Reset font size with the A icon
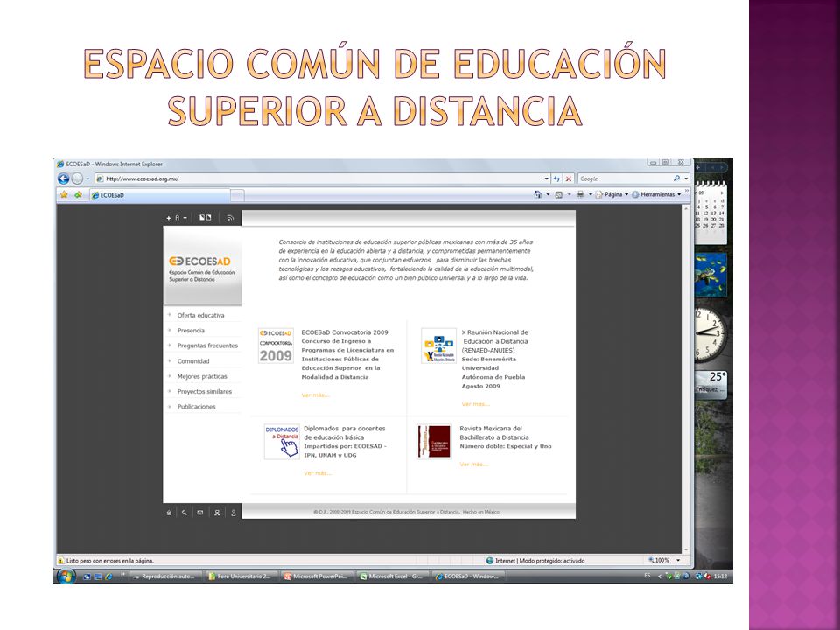The image size is (840, 630). [178, 218]
